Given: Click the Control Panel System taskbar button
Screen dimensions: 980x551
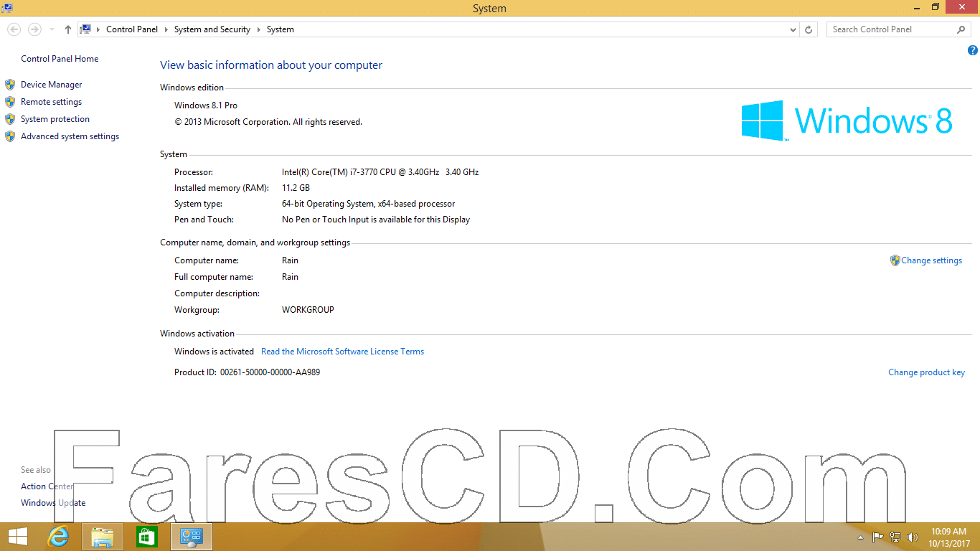Looking at the screenshot, I should pyautogui.click(x=191, y=537).
